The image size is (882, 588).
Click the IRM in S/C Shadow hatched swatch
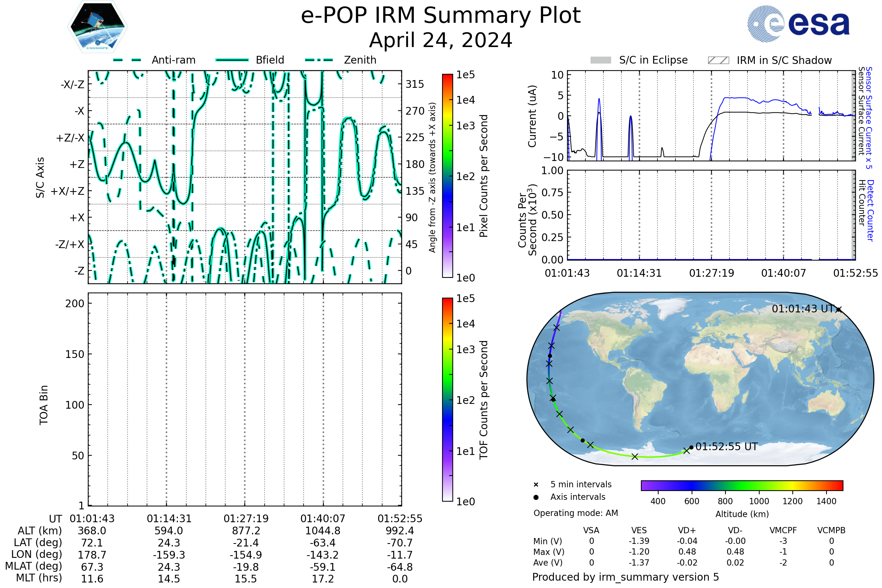pyautogui.click(x=718, y=60)
